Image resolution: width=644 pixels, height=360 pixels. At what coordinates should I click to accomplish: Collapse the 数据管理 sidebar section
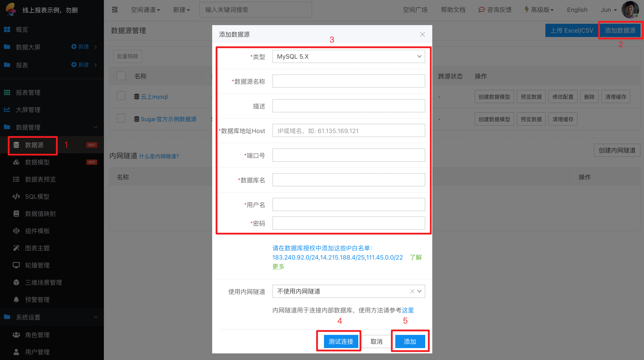tap(96, 127)
